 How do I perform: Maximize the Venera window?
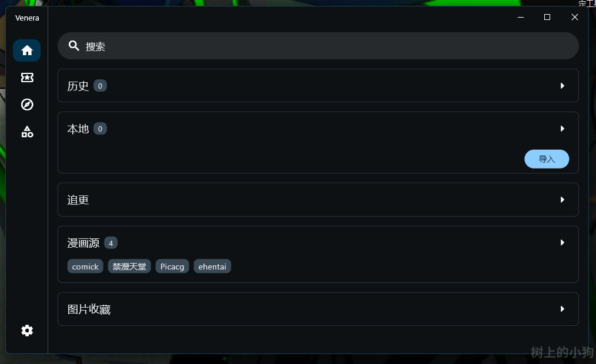tap(547, 17)
